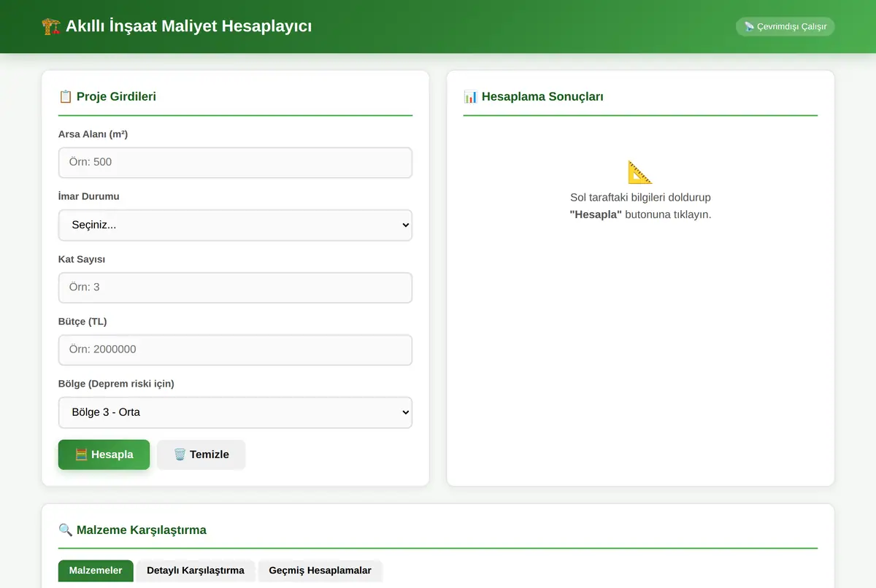Click the Kat Sayısı label

(82, 259)
